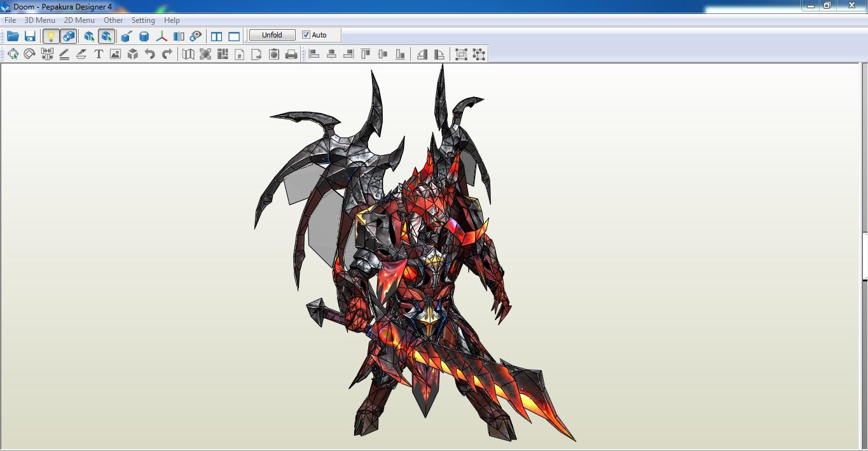The height and width of the screenshot is (451, 868).
Task: Open the File menu
Action: [10, 20]
